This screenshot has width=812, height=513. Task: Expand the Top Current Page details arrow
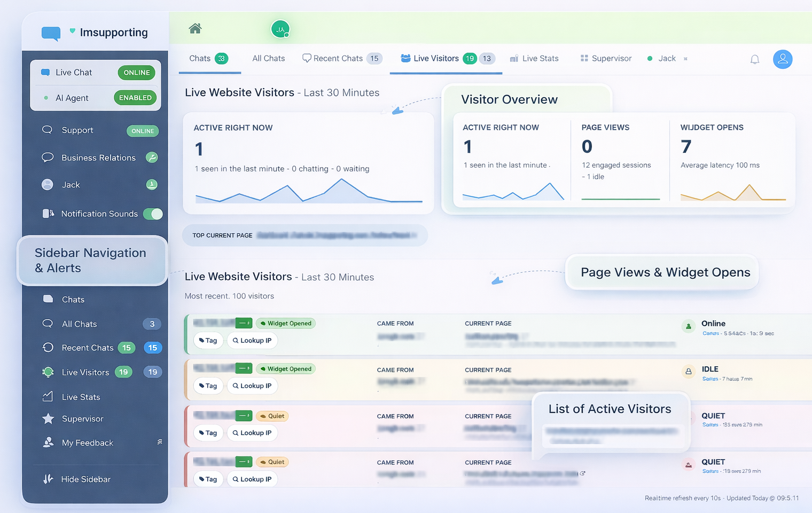[x=413, y=235]
